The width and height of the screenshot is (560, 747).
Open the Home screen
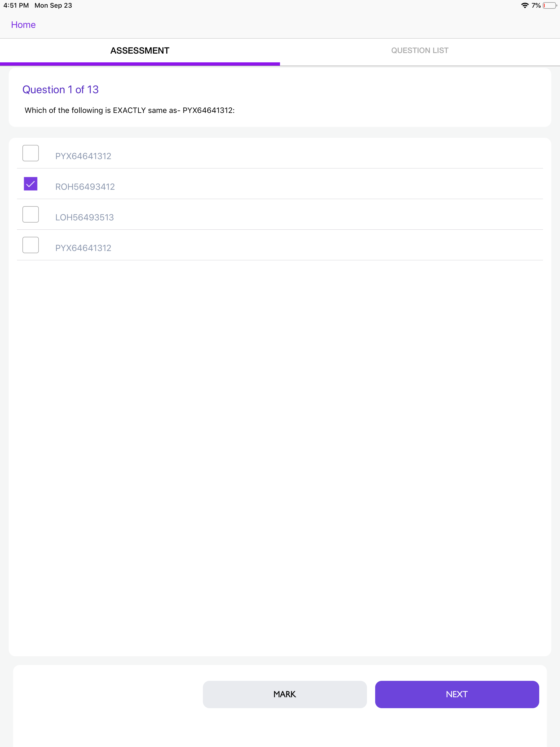(x=23, y=24)
